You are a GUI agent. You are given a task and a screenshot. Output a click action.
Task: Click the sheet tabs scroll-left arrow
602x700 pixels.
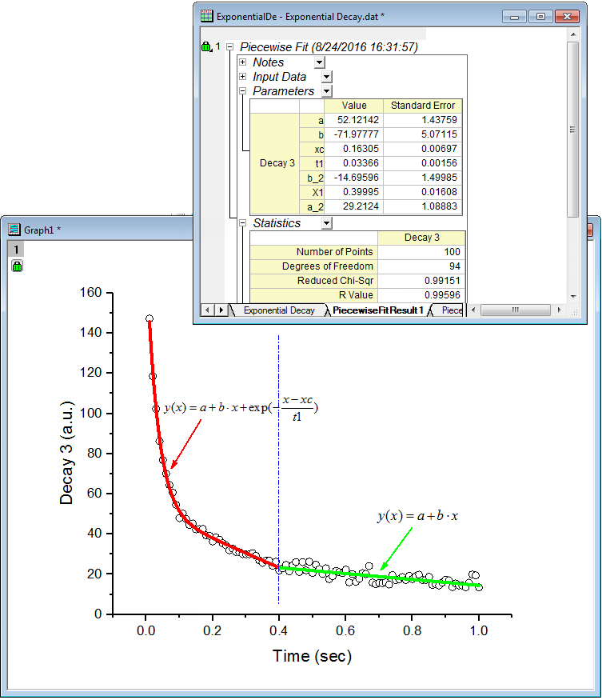pyautogui.click(x=207, y=310)
